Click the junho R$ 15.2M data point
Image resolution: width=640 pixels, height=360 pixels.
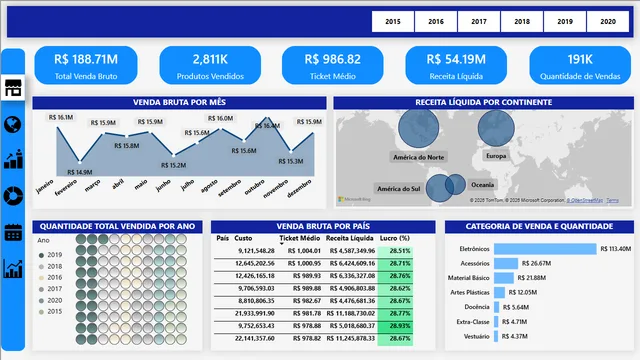coord(174,156)
